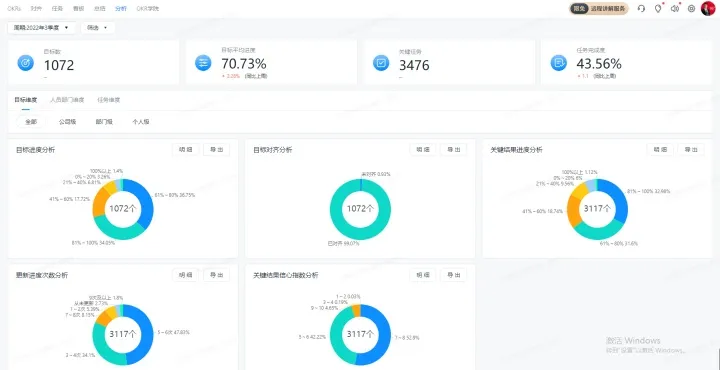Click the 限免 远程讲解服务 banner button

599,8
